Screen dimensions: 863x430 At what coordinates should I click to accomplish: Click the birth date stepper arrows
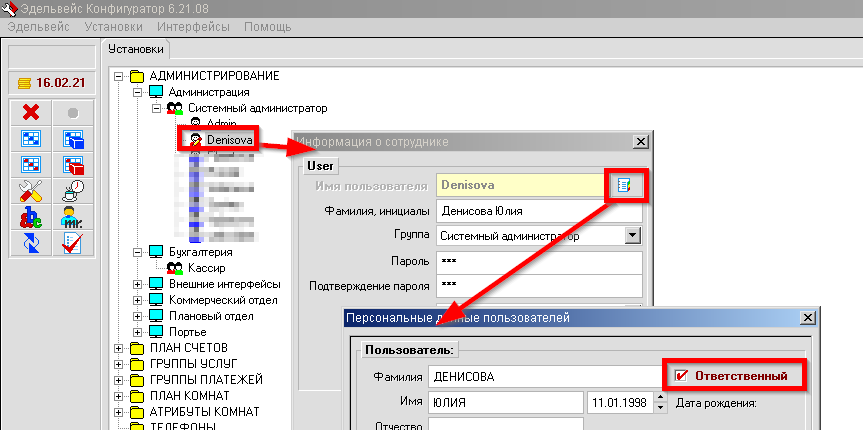point(659,402)
